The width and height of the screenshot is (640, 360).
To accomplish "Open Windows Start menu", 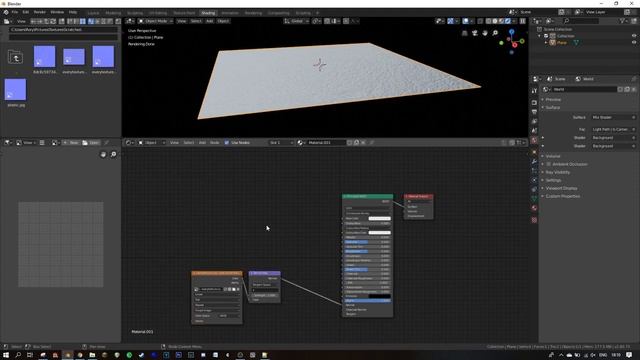I will (6, 355).
